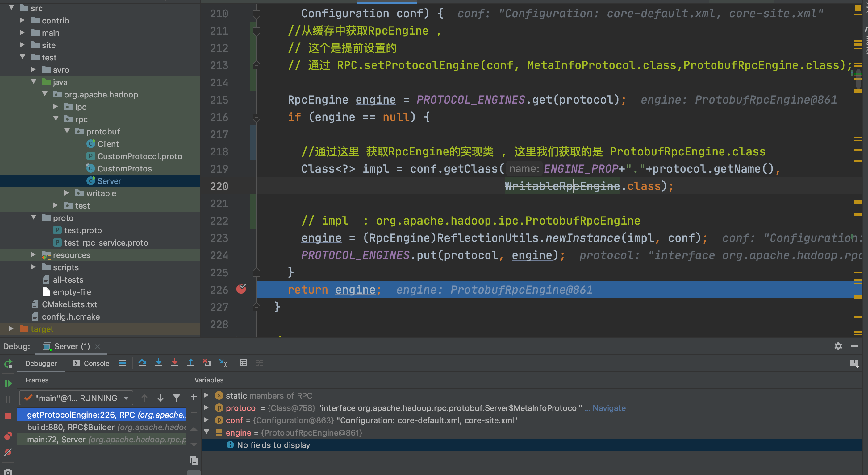Toggle Mute Breakpoints icon
868x475 pixels.
point(8,452)
